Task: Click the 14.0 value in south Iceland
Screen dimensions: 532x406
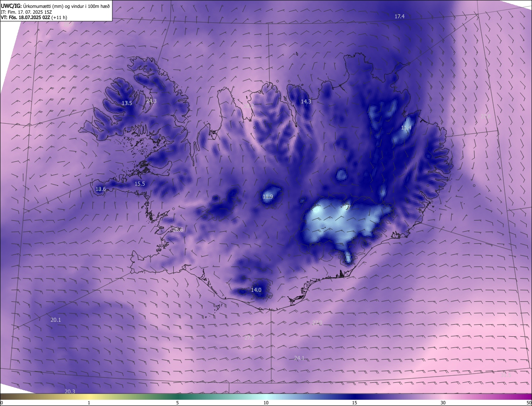Action: [256, 290]
